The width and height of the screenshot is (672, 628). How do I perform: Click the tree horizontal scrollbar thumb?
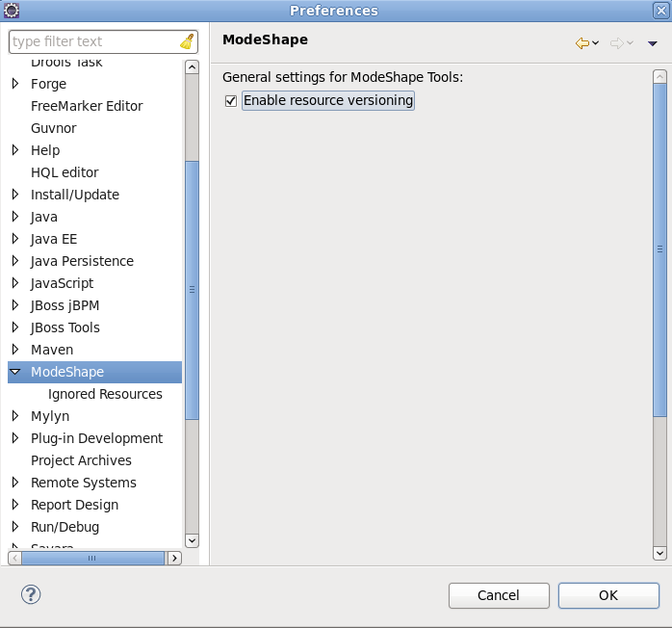[92, 558]
